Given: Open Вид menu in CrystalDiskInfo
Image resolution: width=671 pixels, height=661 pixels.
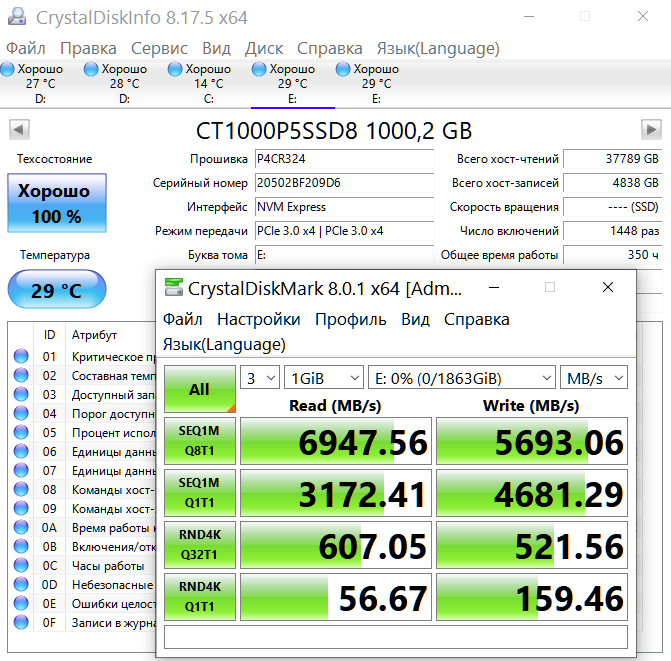Looking at the screenshot, I should click(216, 48).
